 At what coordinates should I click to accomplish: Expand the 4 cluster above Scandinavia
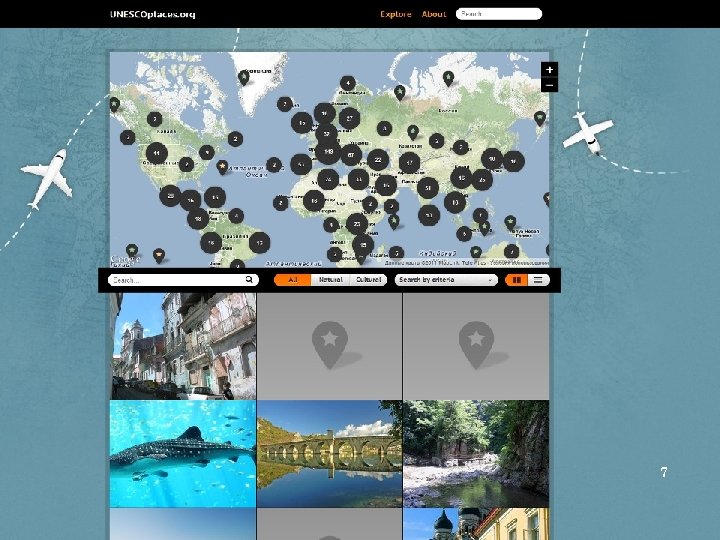[348, 84]
